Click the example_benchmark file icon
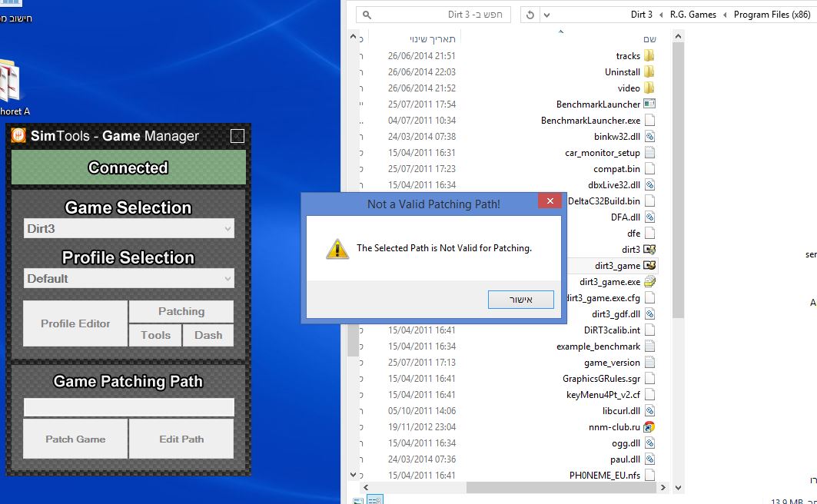Viewport: 817px width, 504px height. (649, 346)
